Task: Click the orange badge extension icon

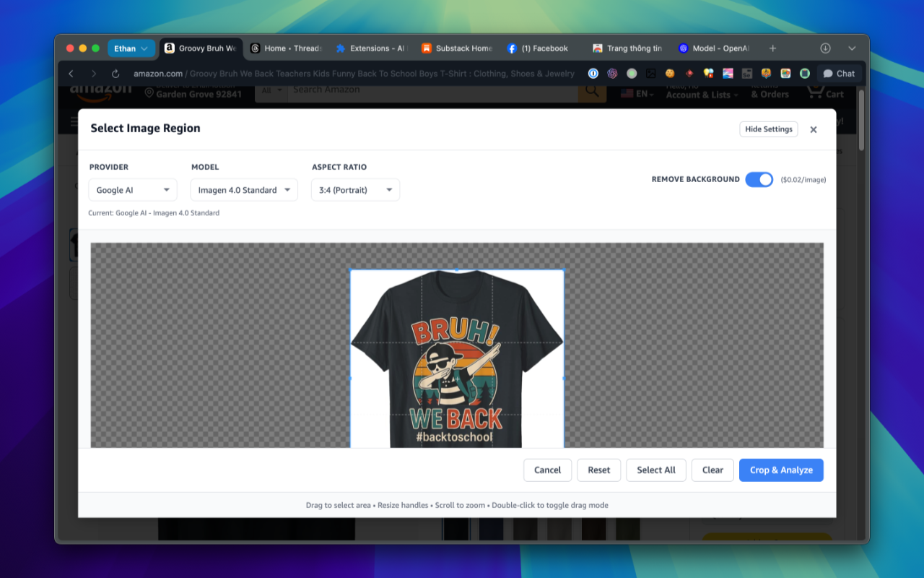Action: click(x=766, y=73)
